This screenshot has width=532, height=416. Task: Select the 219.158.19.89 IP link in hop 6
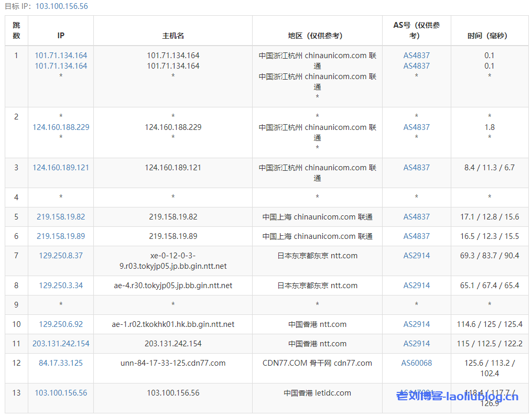tap(61, 236)
